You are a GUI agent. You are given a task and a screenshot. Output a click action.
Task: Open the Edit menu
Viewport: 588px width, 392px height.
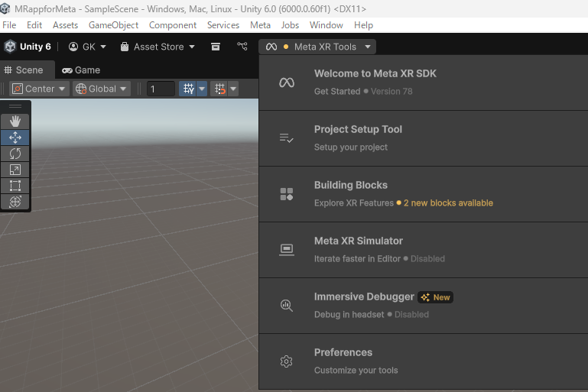point(34,25)
